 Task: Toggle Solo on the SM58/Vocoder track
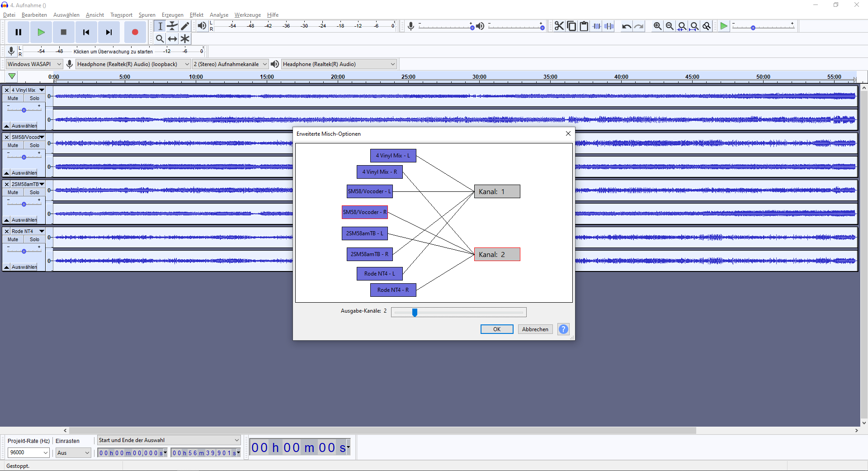point(34,145)
